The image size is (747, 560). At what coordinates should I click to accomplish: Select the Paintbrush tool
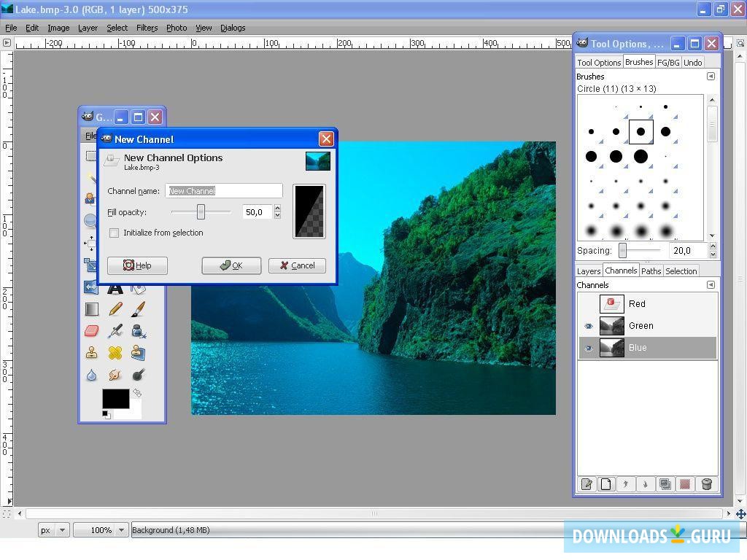click(x=138, y=309)
